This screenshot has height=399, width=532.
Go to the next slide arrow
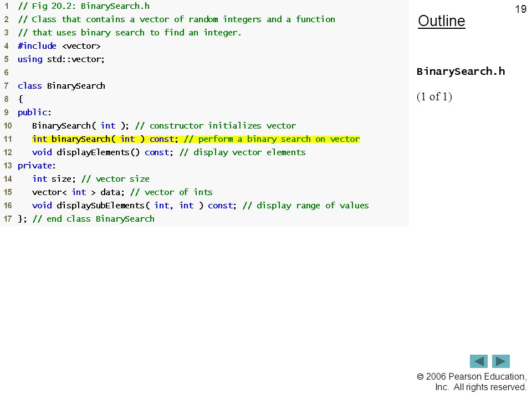[501, 361]
